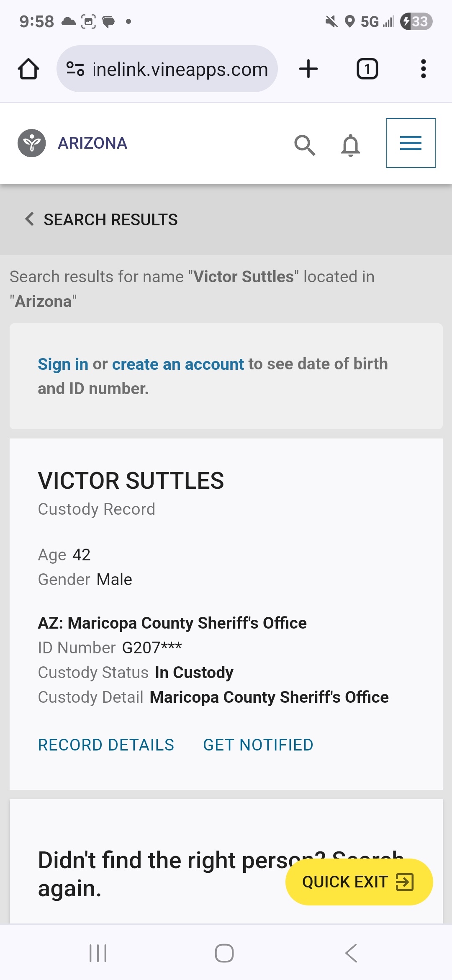Click the create an account link
Image resolution: width=452 pixels, height=980 pixels.
pos(178,364)
